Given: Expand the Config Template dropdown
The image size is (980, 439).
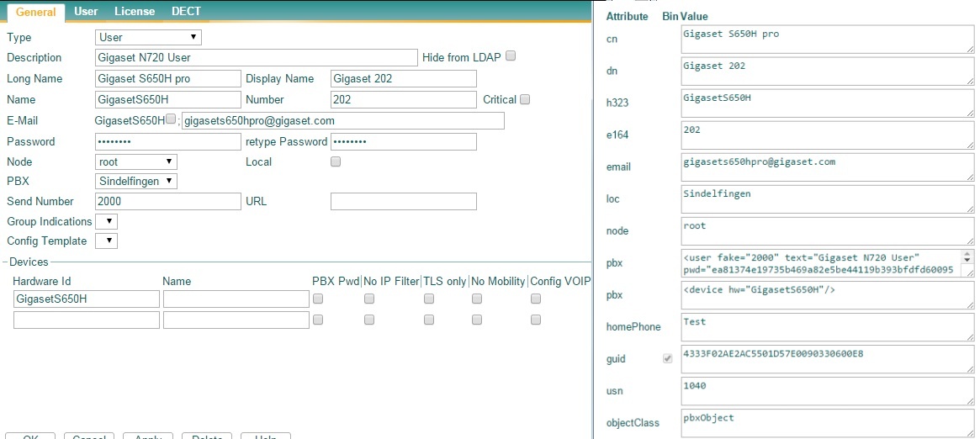Looking at the screenshot, I should tap(106, 241).
